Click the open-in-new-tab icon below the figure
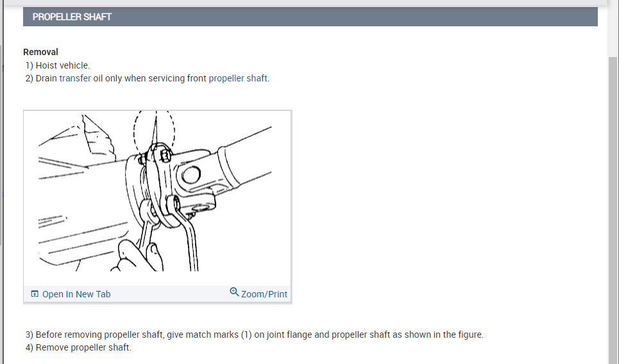Viewport: 619px width, 364px height. pos(35,294)
